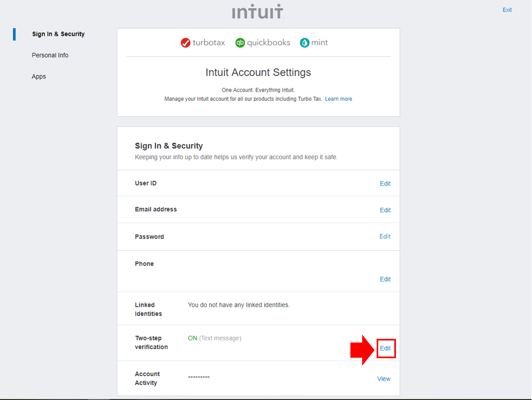The width and height of the screenshot is (532, 400).
Task: Click the Intuit logo at top
Action: tap(258, 11)
